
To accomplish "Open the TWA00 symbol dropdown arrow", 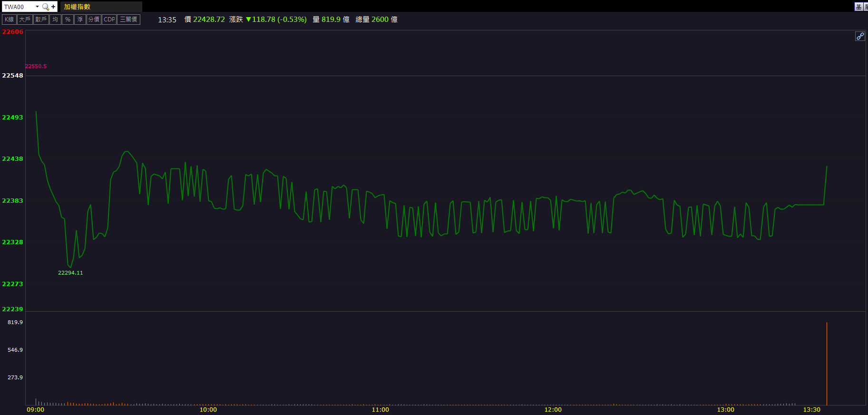I will click(37, 7).
